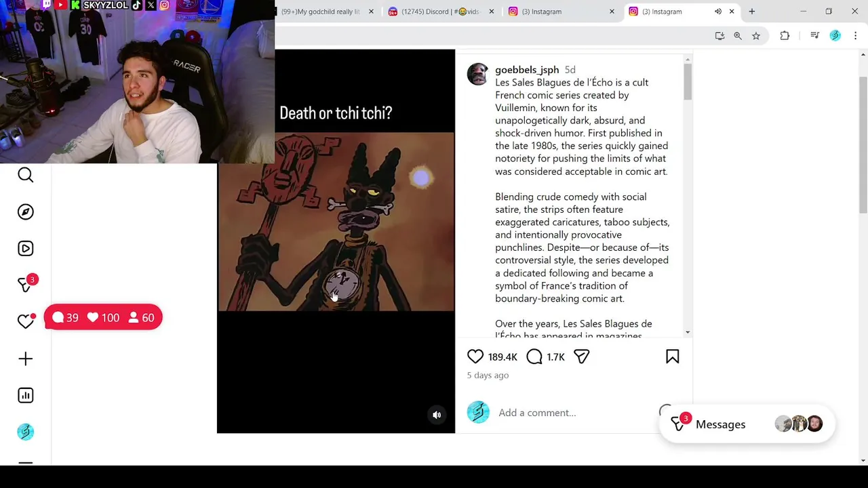Close the first Instagram tab
This screenshot has height=488, width=868.
pyautogui.click(x=612, y=12)
